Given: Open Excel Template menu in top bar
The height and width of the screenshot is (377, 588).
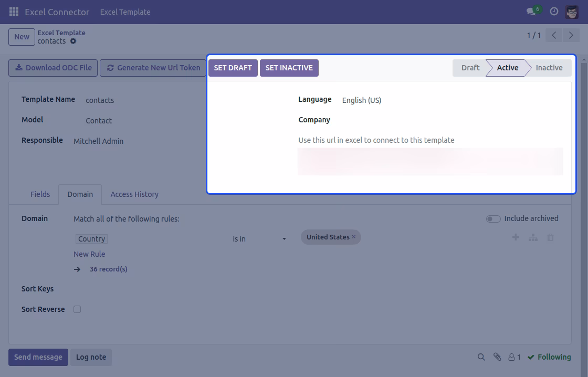Looking at the screenshot, I should (125, 12).
